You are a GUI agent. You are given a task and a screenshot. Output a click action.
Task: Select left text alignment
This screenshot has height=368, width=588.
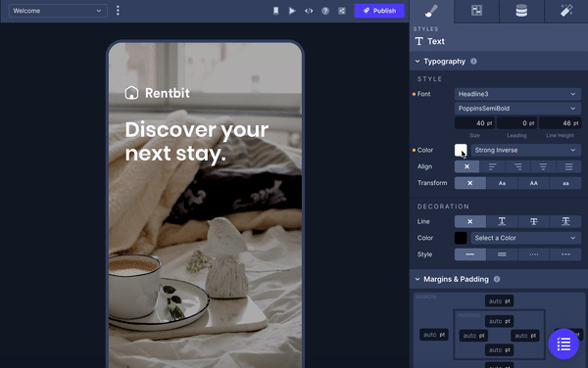point(492,166)
